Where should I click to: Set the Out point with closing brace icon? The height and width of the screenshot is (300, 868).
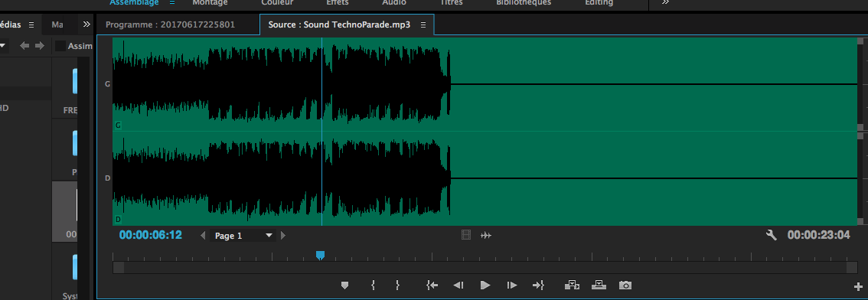tap(397, 285)
